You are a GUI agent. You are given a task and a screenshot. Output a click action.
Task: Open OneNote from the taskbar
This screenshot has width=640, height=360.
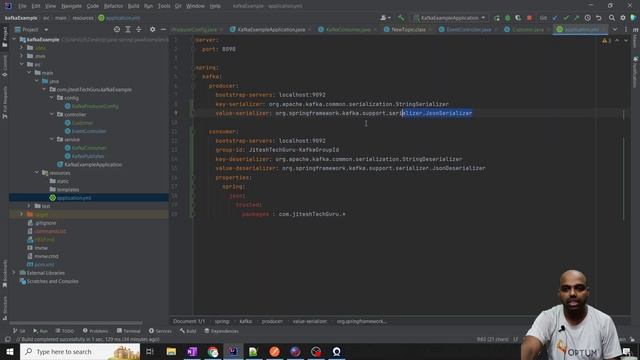pos(192,351)
